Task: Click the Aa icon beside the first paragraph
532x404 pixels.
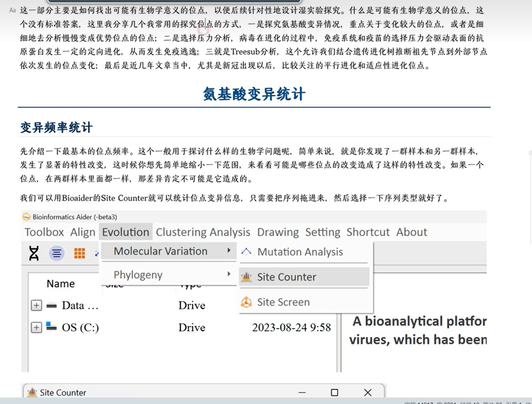Action: (13, 10)
